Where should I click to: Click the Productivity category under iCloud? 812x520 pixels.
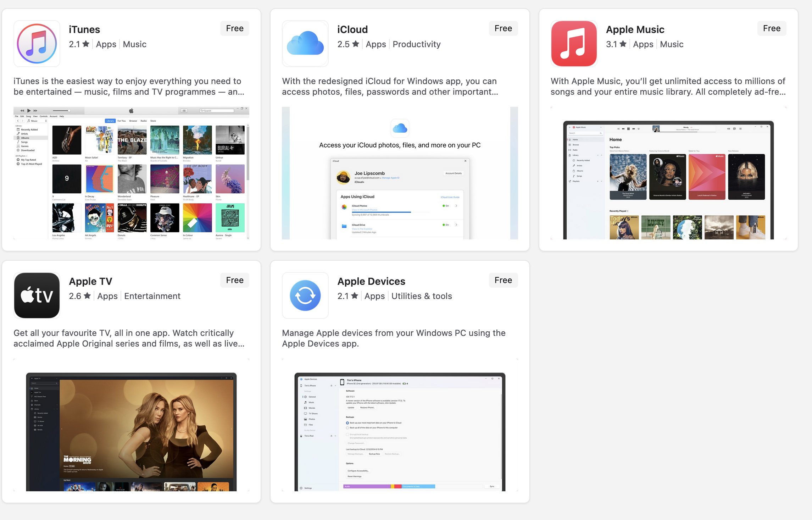[416, 44]
